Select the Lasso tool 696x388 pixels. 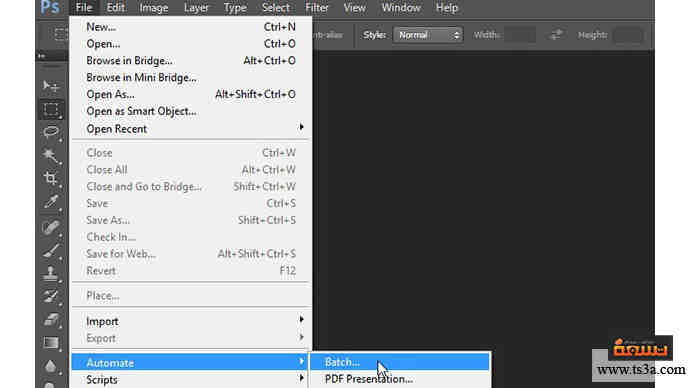(51, 132)
